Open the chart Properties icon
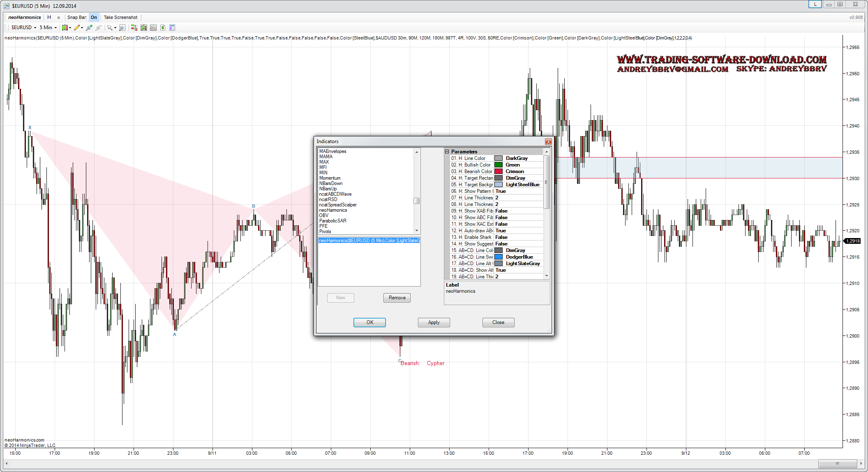 coord(172,28)
